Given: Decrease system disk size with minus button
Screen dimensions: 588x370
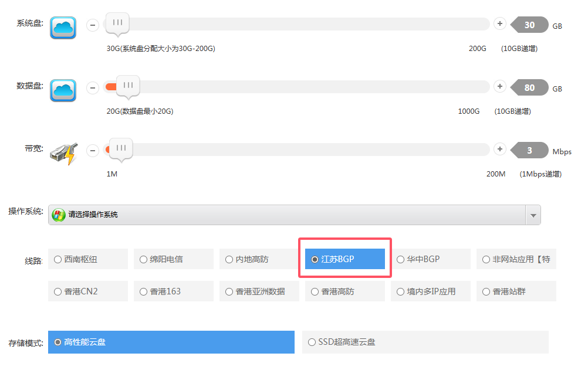Looking at the screenshot, I should coord(93,25).
